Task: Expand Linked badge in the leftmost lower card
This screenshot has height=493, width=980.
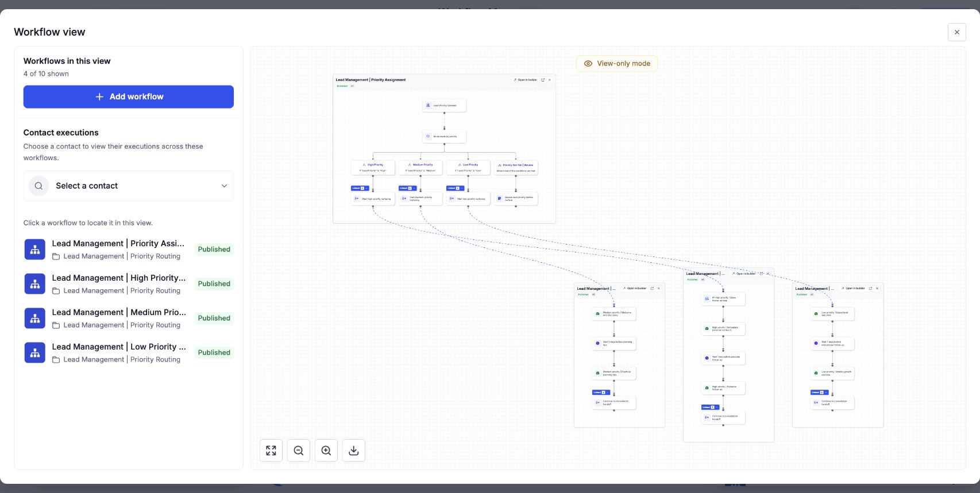Action: (x=601, y=393)
